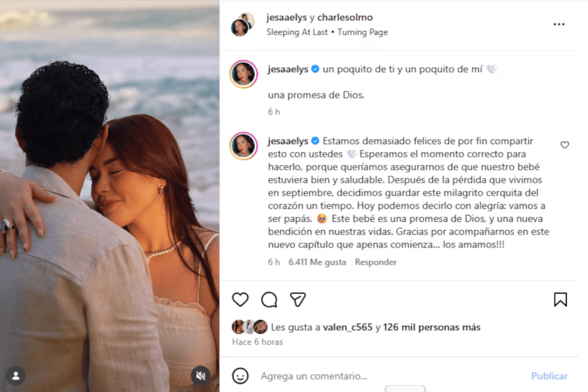This screenshot has width=588, height=392.
Task: Unmute the video sound
Action: pyautogui.click(x=201, y=375)
